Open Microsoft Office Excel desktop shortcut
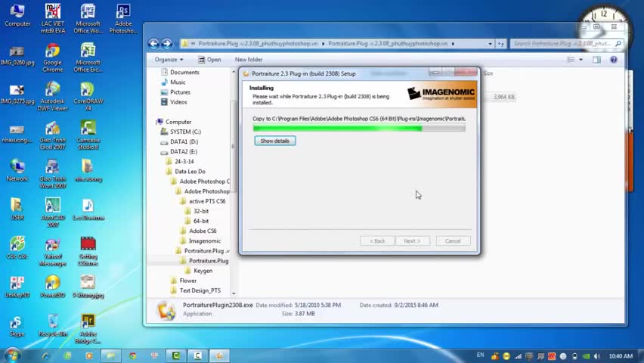This screenshot has width=644, height=363. coord(88,58)
